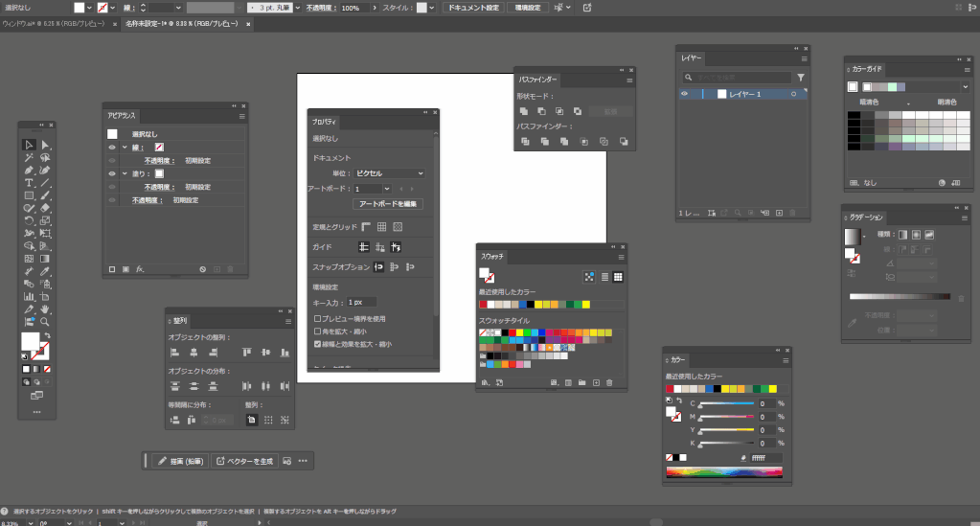Select the Zoom magnifier tool
Screen dimensions: 980x526
45,322
